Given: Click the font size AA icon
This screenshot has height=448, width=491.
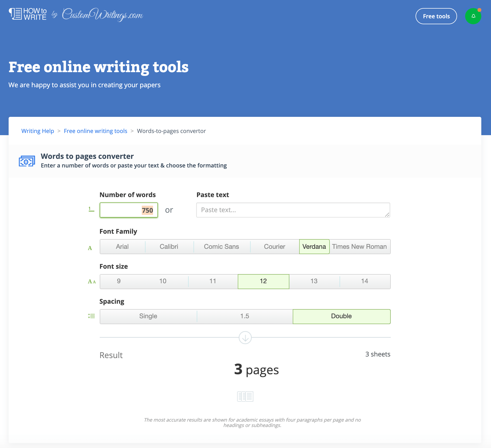Looking at the screenshot, I should (91, 281).
